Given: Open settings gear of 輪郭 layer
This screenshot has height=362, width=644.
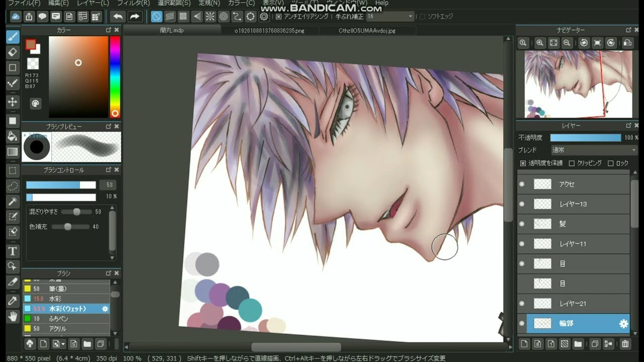Looking at the screenshot, I should tap(623, 324).
